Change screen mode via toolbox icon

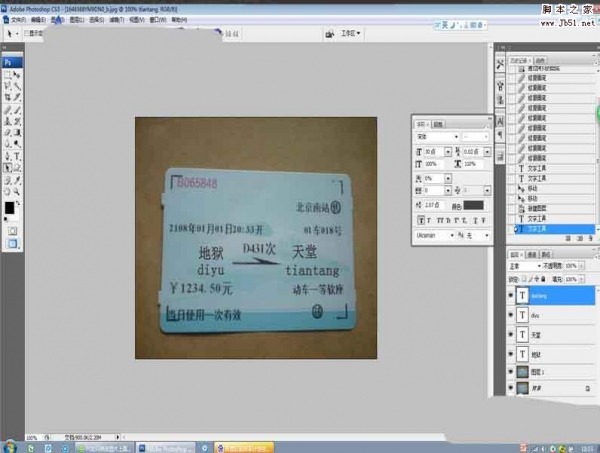point(12,244)
